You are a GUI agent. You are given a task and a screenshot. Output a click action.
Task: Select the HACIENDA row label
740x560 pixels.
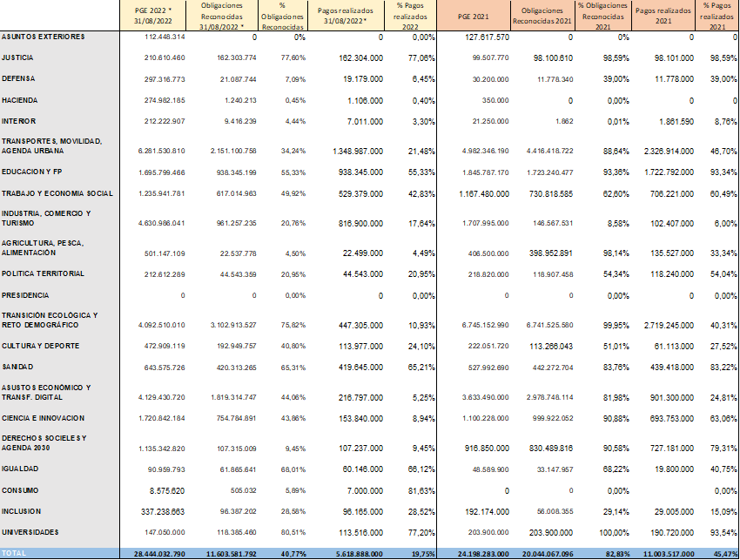pyautogui.click(x=19, y=100)
